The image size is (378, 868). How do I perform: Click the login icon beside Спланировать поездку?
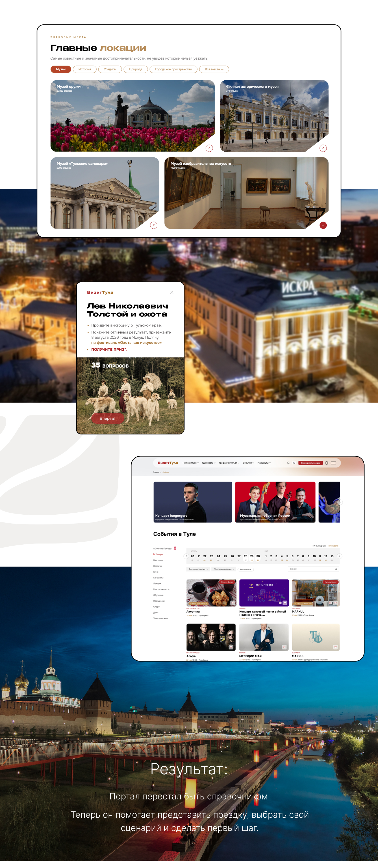[327, 463]
